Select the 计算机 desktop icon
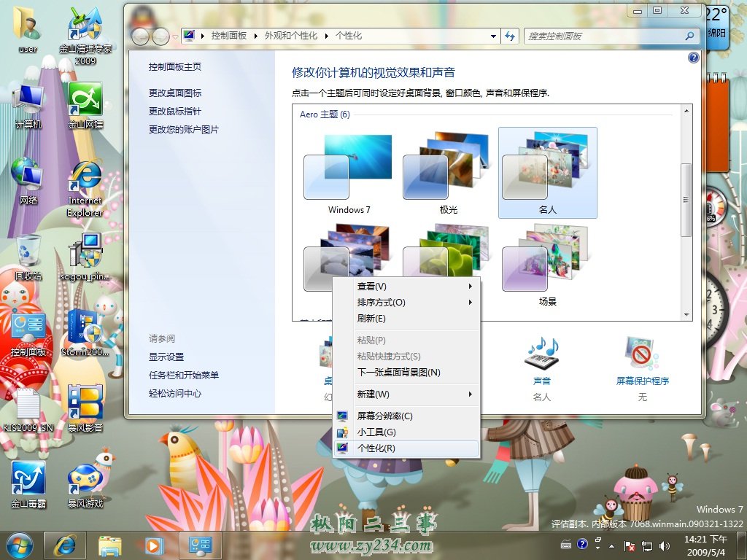747x560 pixels. [28, 106]
